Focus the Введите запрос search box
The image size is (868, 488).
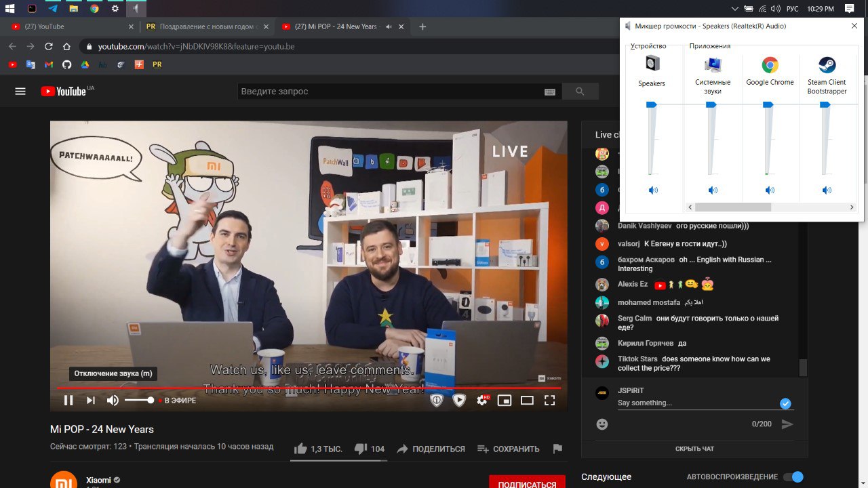(x=390, y=91)
